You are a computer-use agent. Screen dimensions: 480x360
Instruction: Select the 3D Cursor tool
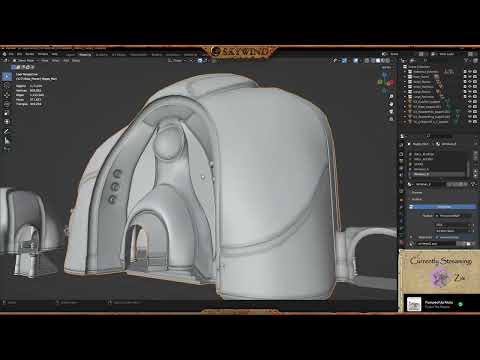tap(7, 86)
